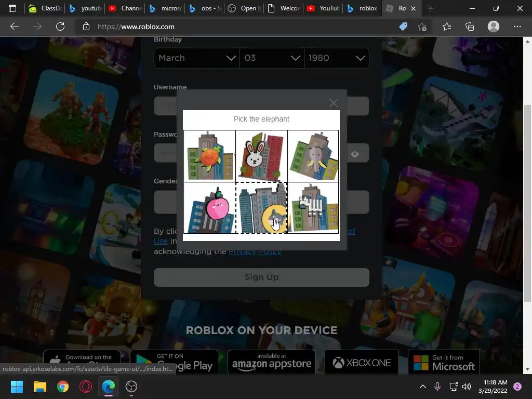This screenshot has width=532, height=399.
Task: Add this page to favorites star icon
Action: click(422, 26)
